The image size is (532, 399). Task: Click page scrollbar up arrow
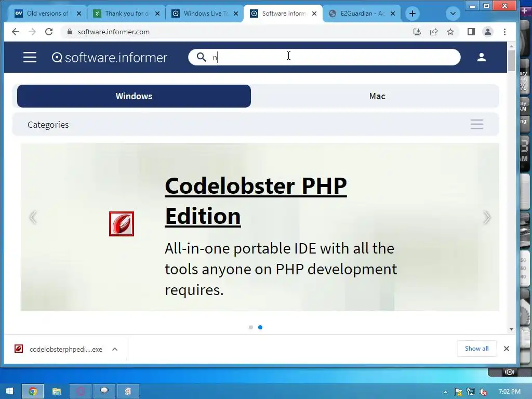coord(511,46)
